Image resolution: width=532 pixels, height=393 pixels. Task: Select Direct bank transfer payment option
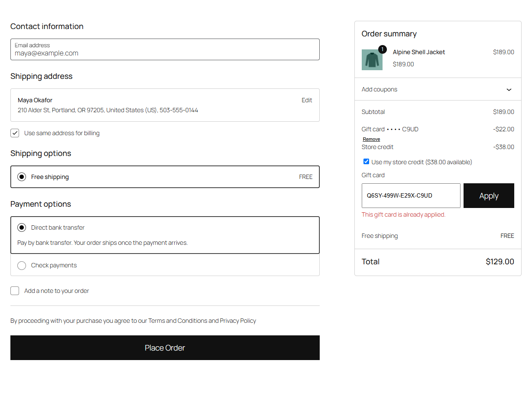(x=22, y=227)
